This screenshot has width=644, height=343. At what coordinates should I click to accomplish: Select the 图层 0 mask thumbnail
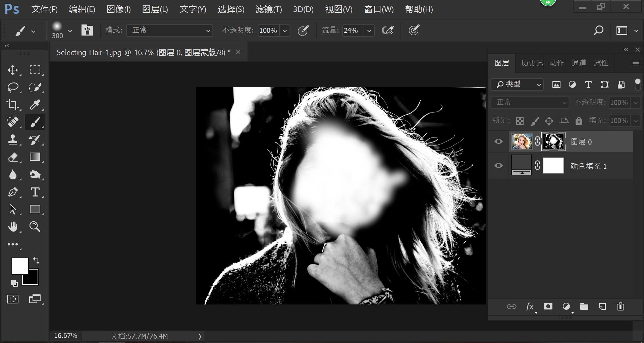coord(553,141)
